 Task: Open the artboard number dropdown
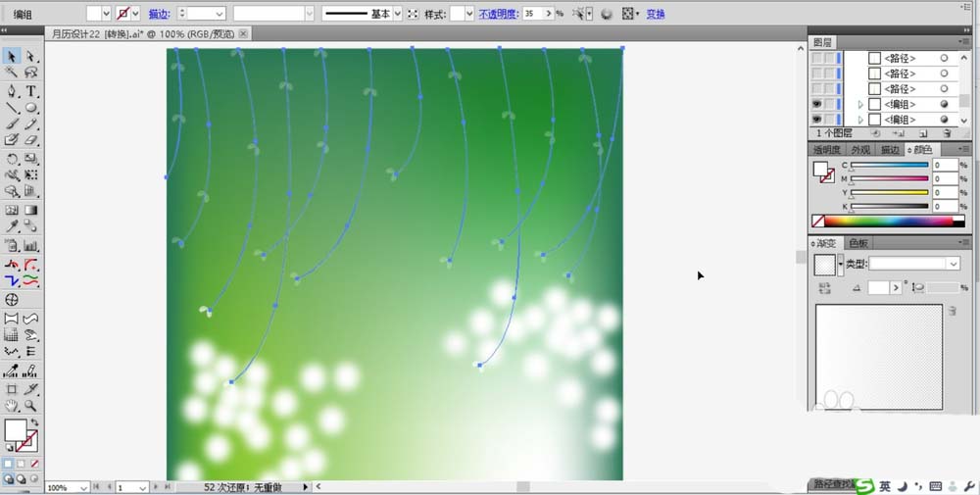tap(142, 487)
